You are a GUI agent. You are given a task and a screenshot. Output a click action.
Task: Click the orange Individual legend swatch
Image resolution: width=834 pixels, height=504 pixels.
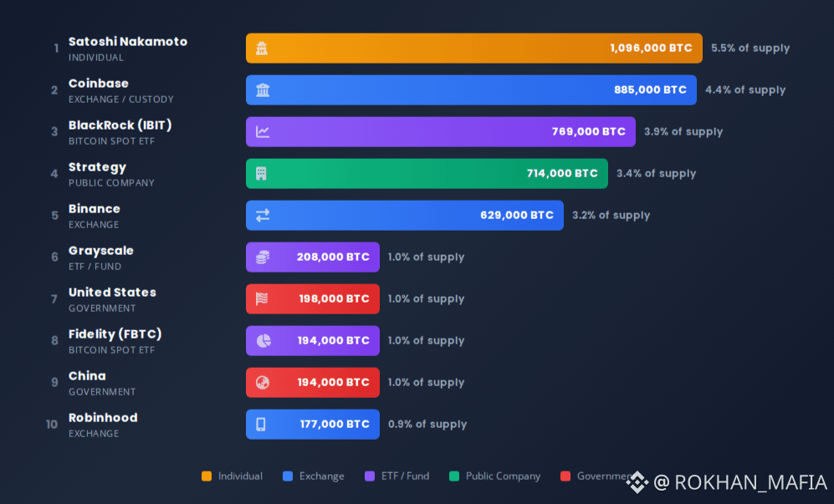(x=207, y=476)
